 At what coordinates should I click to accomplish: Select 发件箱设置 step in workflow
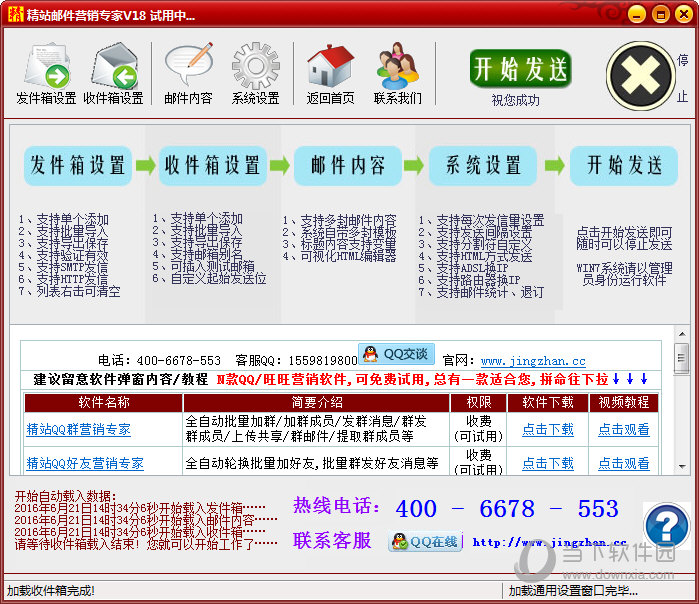coord(78,165)
